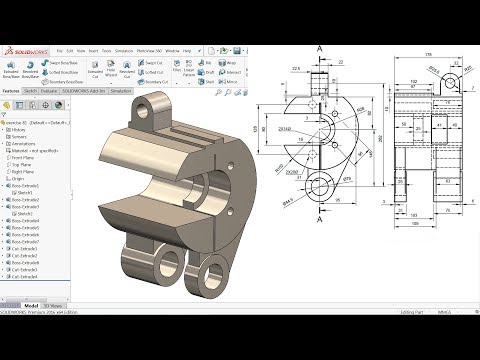Open the PropertyManager tab icon
This screenshot has height=360, width=480.
[x=19, y=105]
